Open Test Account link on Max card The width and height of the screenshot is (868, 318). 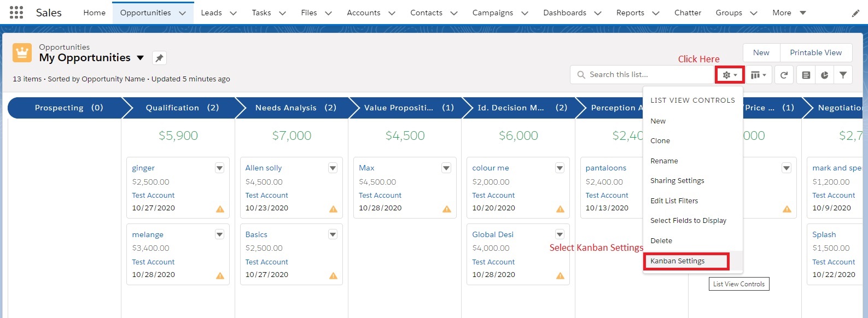click(x=380, y=195)
